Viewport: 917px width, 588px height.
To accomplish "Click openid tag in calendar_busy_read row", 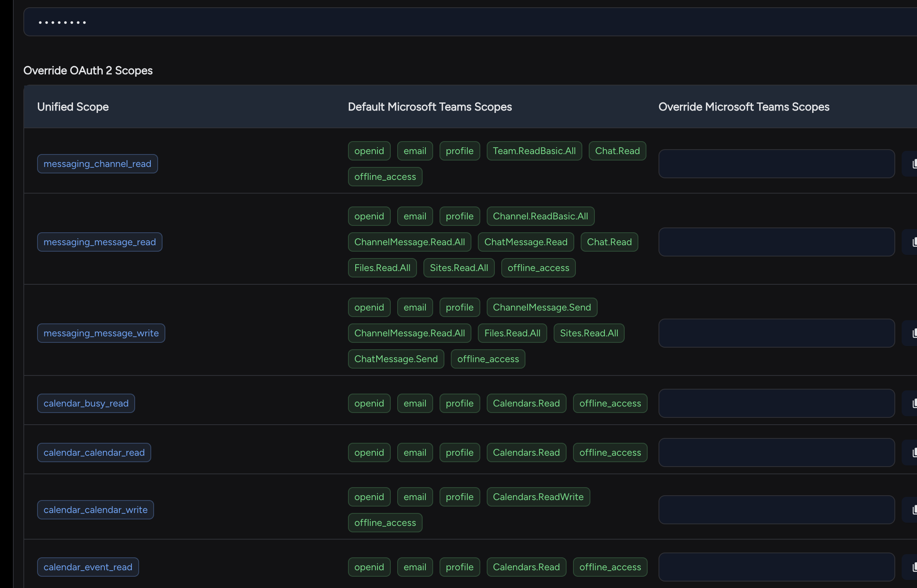I will (x=369, y=403).
